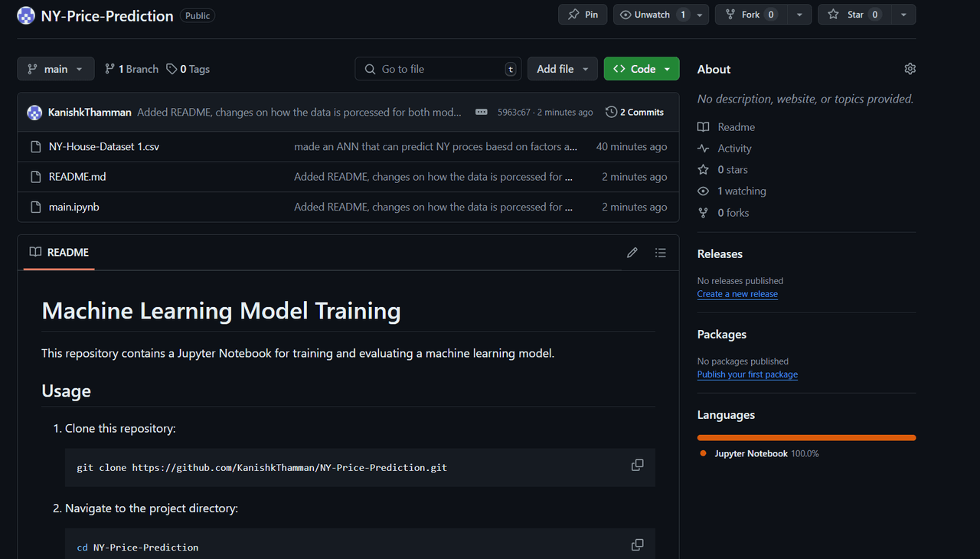Click the orange Languages progress bar

click(x=806, y=438)
